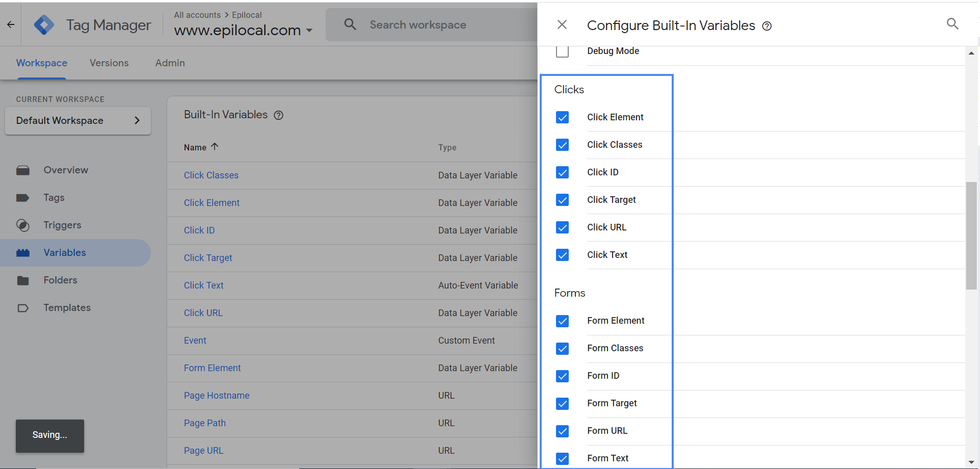
Task: Click the search icon in panel header
Action: coord(952,24)
